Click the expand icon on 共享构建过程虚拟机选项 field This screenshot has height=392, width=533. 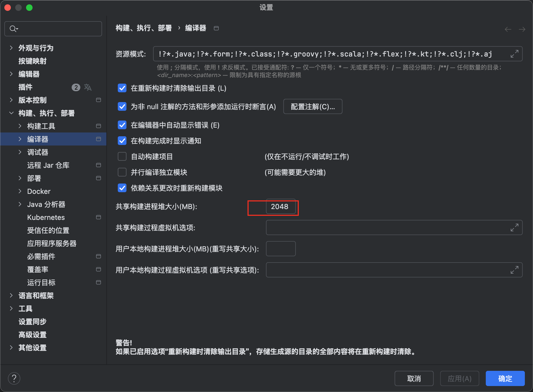(514, 227)
